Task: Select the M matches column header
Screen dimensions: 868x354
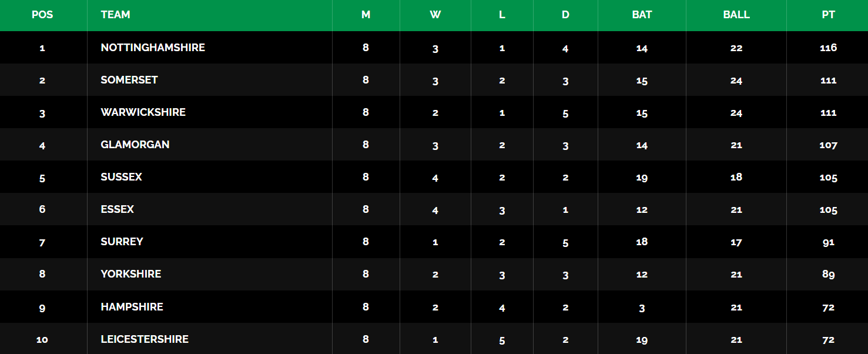Action: [366, 15]
